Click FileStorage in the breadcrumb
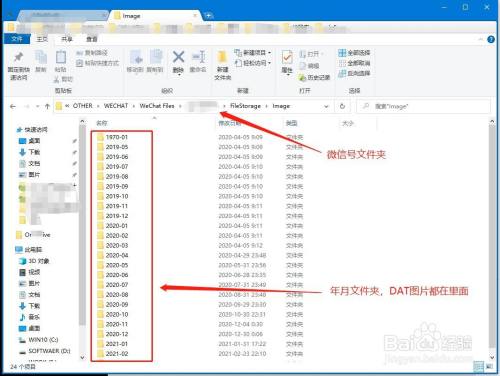This screenshot has width=500, height=376. point(245,106)
